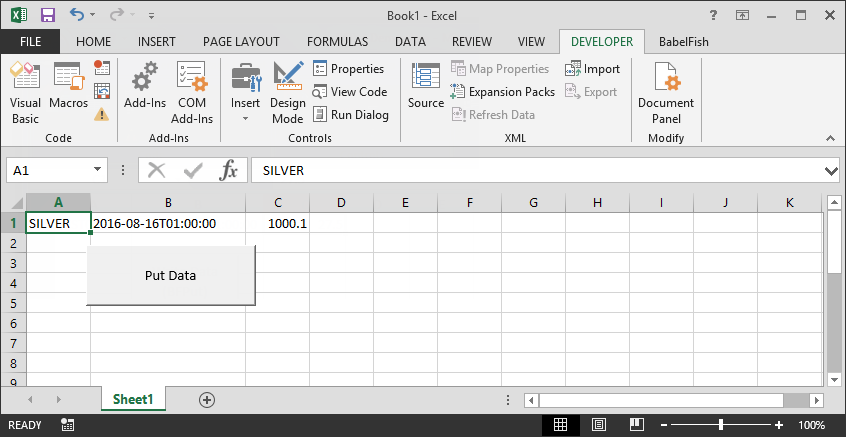
Task: Click the Import XML button
Action: click(592, 69)
